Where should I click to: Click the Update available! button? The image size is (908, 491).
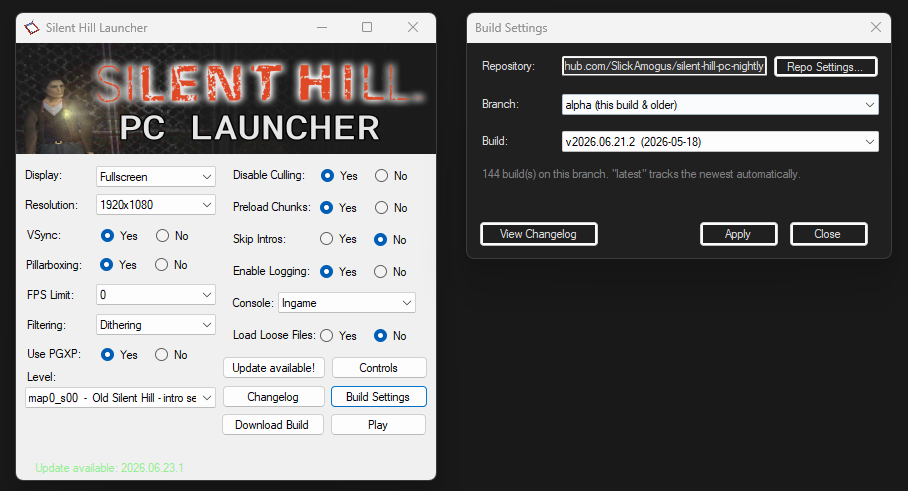(x=274, y=368)
